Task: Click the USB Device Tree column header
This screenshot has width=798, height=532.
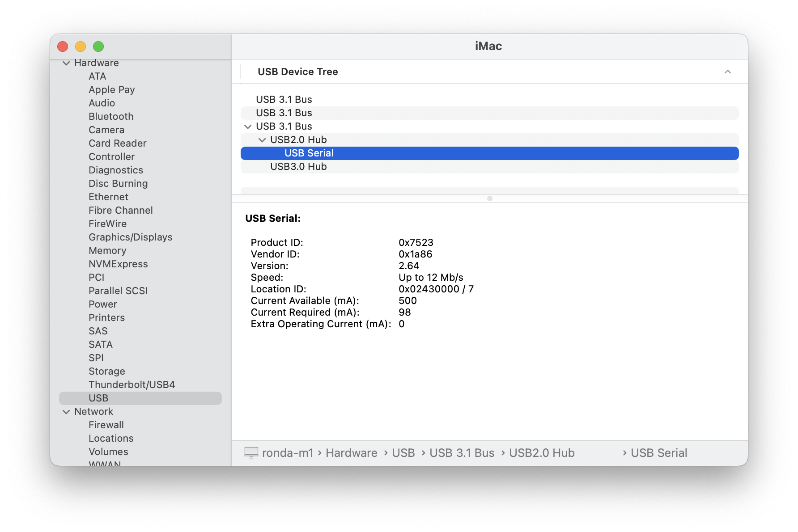Action: (298, 72)
